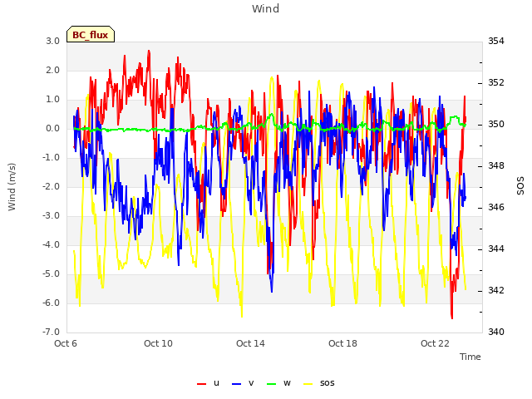Click the '352' right axis value
Screen dimensions: 532x399
click(496, 83)
